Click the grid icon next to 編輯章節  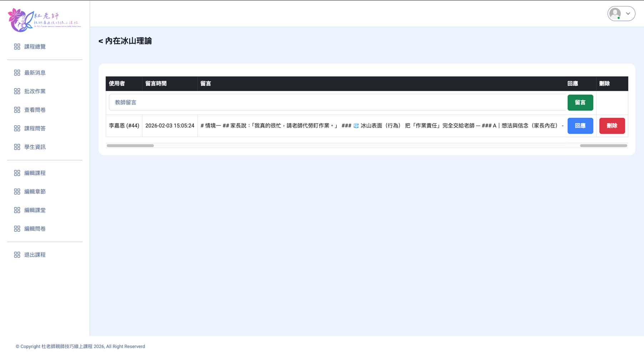click(17, 192)
